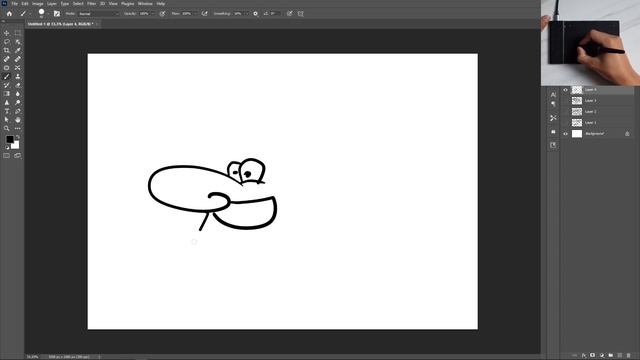The image size is (640, 360).
Task: Select the Path Selection arrow tool
Action: (7, 120)
